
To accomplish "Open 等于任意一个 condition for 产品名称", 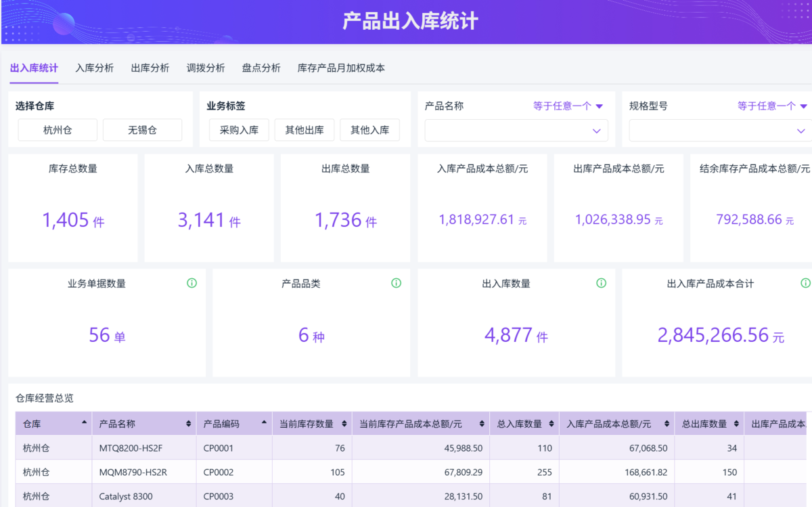I will (568, 106).
